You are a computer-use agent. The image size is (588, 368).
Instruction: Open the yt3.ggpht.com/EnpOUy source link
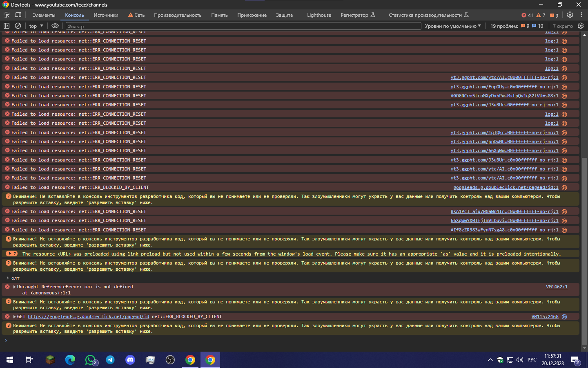click(504, 87)
